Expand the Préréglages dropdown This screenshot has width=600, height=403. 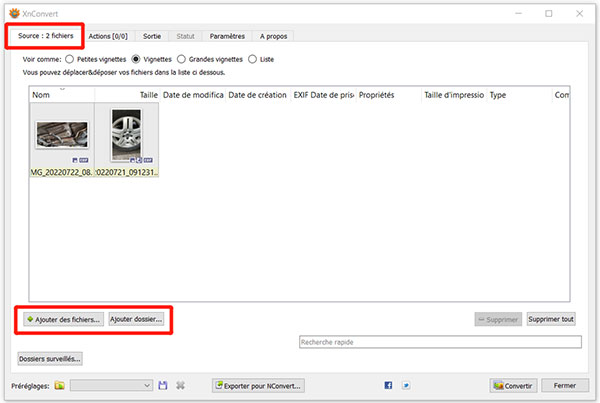pos(111,385)
